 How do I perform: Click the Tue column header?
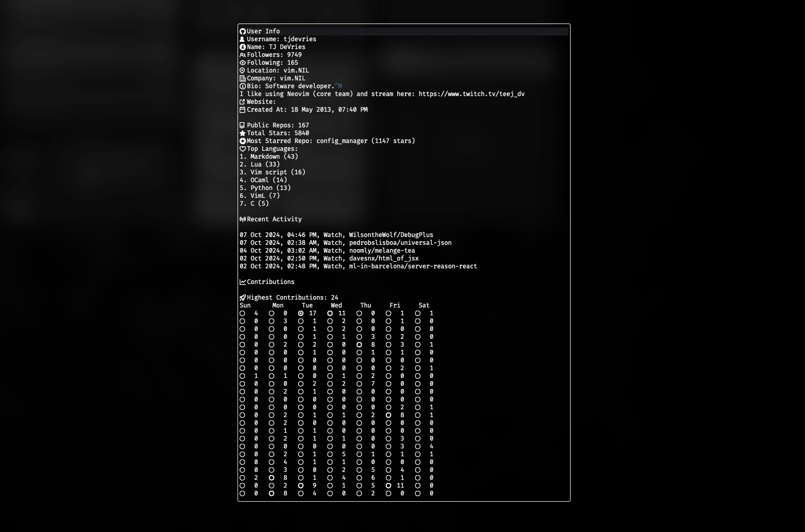pos(307,305)
